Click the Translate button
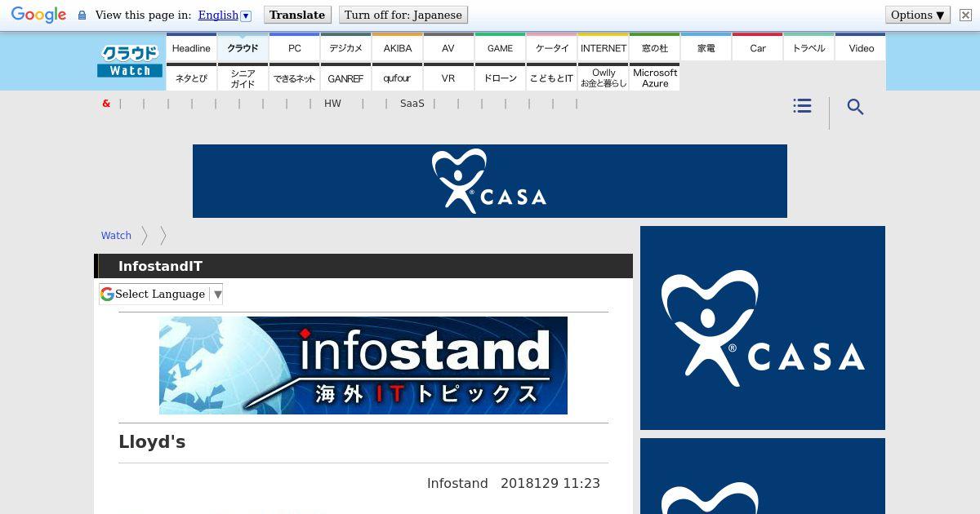 (x=297, y=15)
